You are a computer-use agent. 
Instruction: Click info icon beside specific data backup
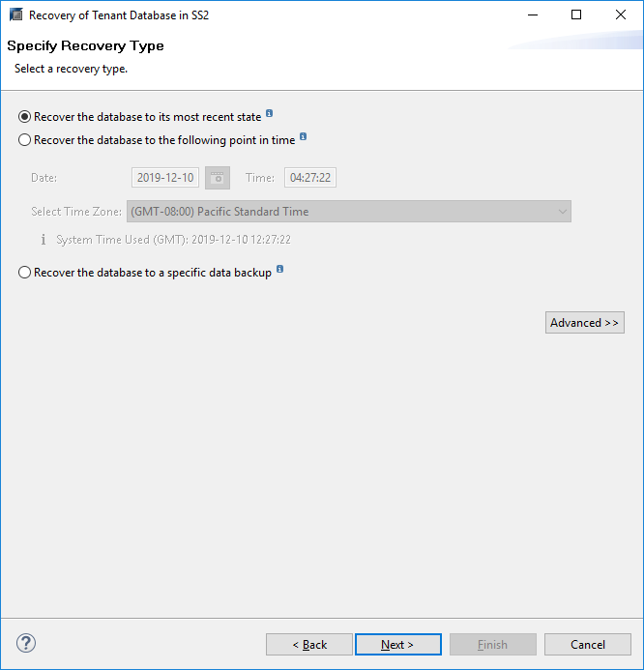(x=280, y=270)
